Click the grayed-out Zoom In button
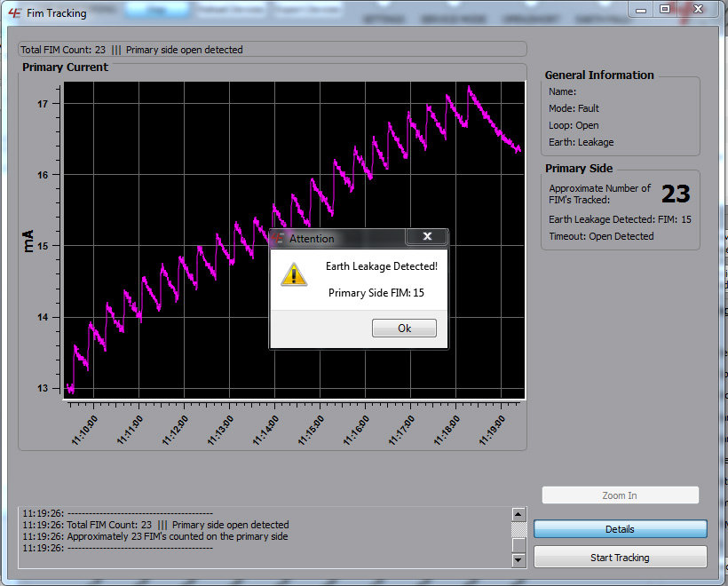This screenshot has width=728, height=586. (620, 495)
